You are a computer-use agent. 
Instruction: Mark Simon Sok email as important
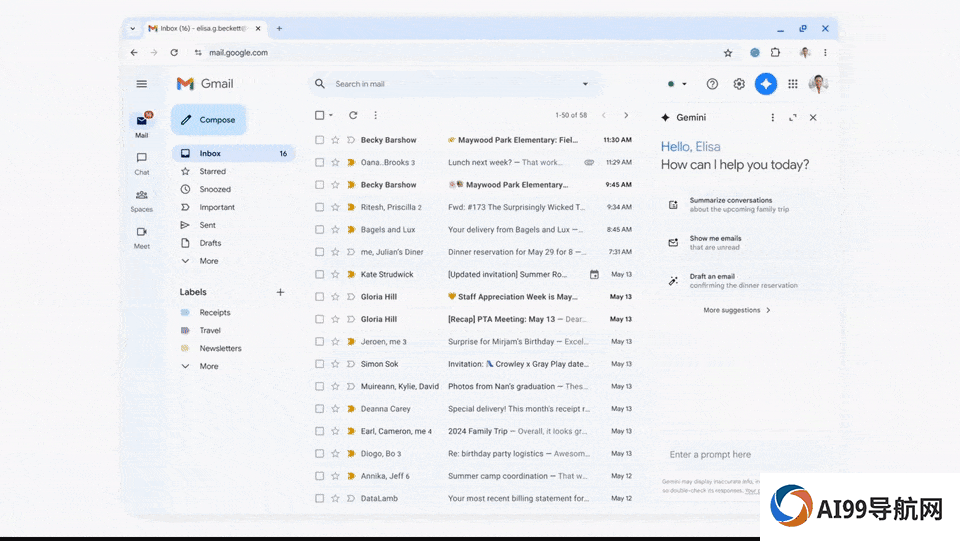click(351, 364)
